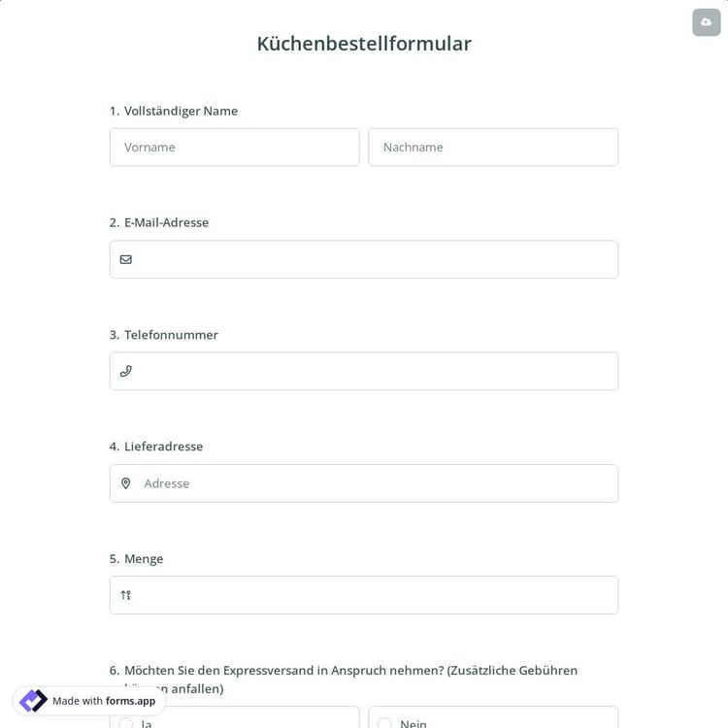Click the Lieferadresse question label
Image resolution: width=728 pixels, height=728 pixels.
[163, 447]
